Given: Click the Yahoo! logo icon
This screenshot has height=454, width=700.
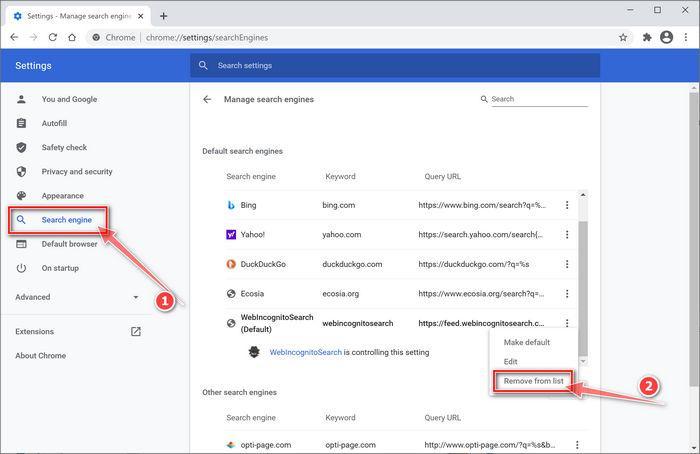Looking at the screenshot, I should 231,234.
